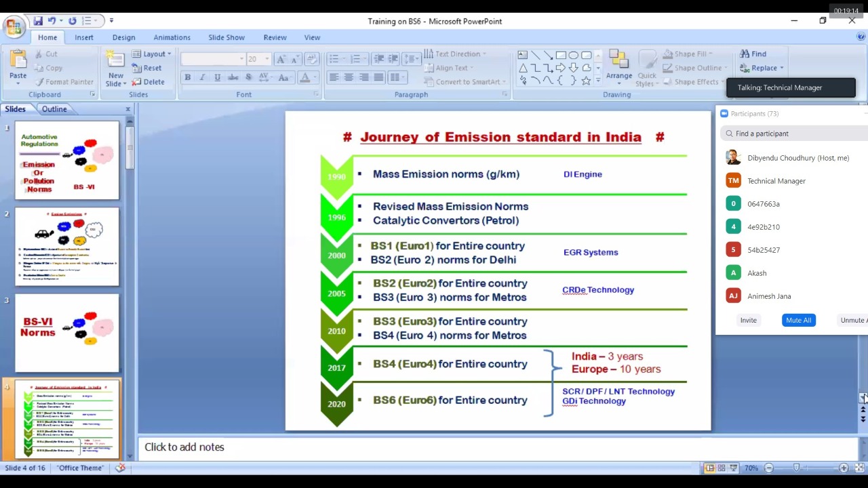This screenshot has height=488, width=868.
Task: Clear all formatting icon
Action: tap(312, 59)
